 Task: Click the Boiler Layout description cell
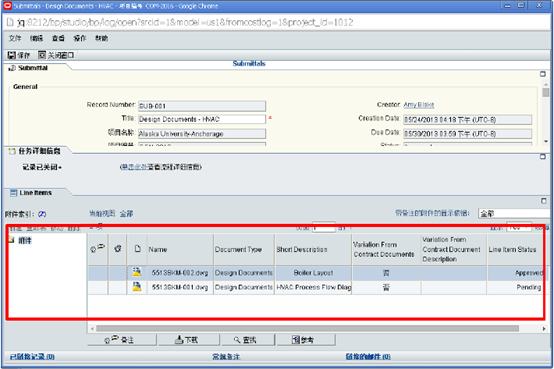click(313, 273)
